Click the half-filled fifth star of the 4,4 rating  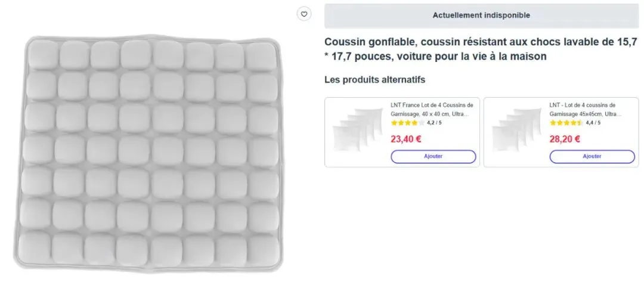click(580, 123)
